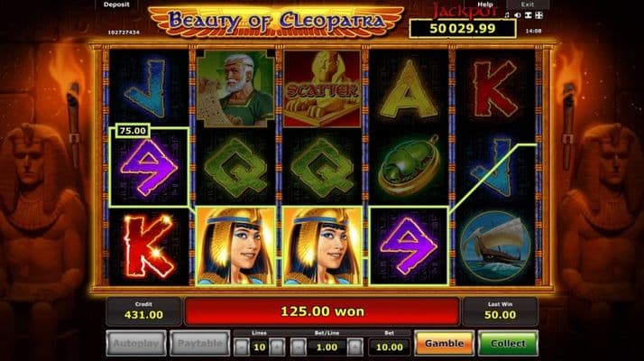
Task: Select the sailing ship symbol
Action: click(495, 245)
